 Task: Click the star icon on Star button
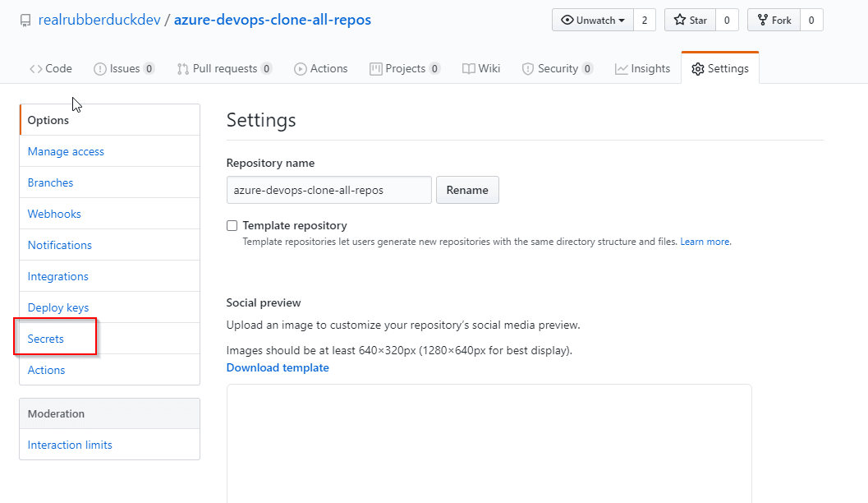(x=680, y=20)
